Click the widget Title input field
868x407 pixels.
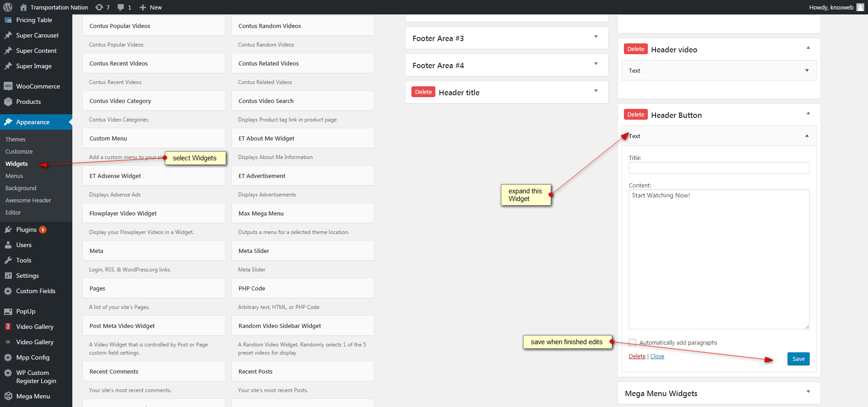coord(719,168)
